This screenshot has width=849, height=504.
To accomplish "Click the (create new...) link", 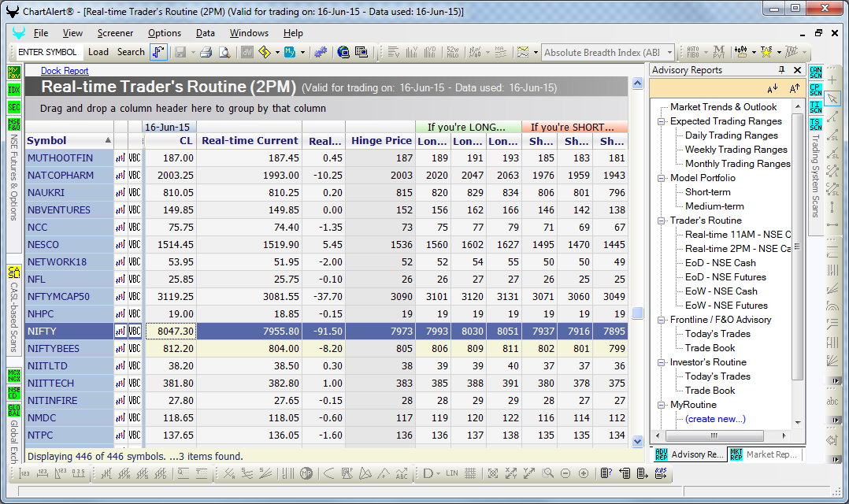I will point(715,419).
